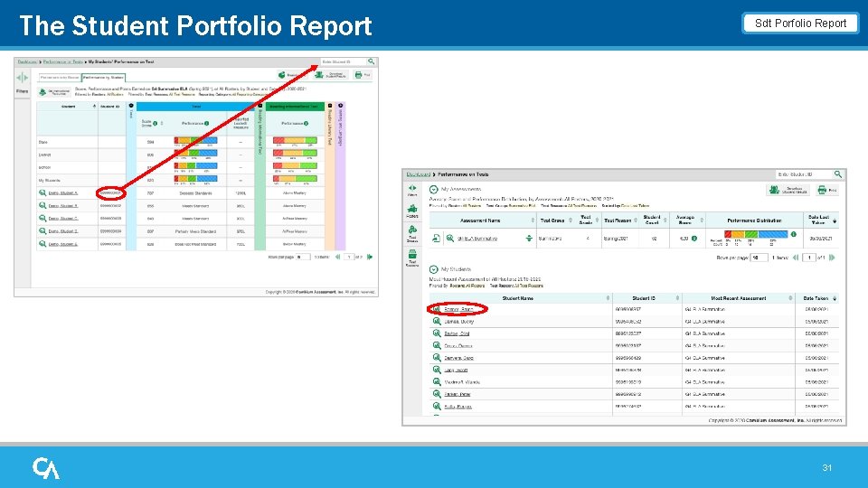Click info icon beside Scale Score

(x=155, y=124)
